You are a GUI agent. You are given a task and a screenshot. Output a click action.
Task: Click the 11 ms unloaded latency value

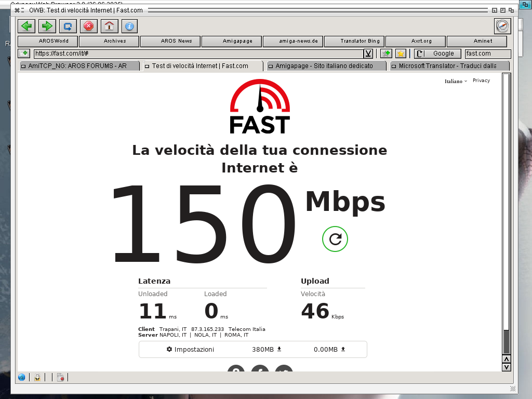158,311
